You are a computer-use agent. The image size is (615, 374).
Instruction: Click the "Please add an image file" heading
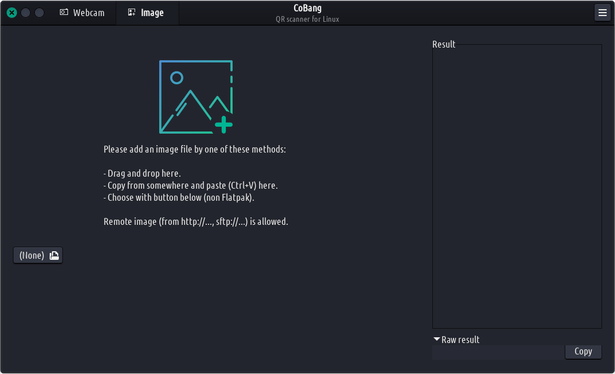(x=195, y=149)
